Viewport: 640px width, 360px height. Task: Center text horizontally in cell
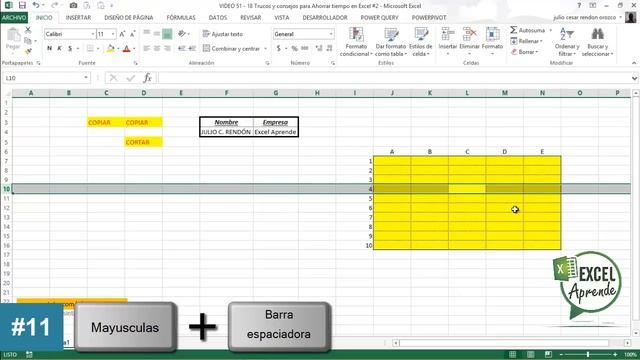coord(157,49)
